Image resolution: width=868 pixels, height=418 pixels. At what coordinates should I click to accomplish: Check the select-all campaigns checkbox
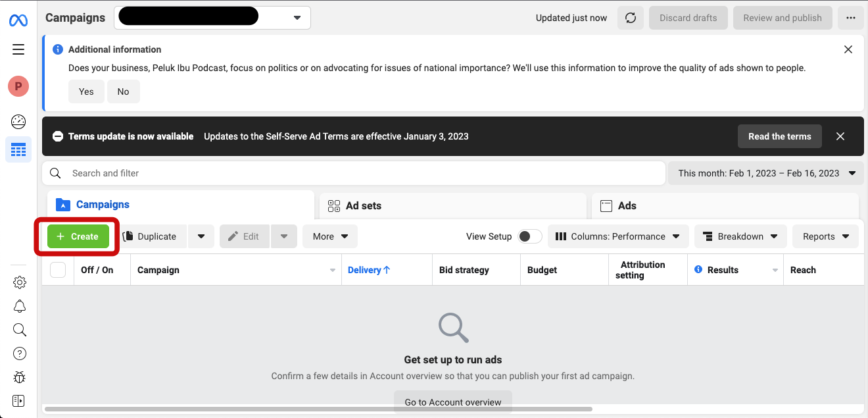(x=58, y=270)
